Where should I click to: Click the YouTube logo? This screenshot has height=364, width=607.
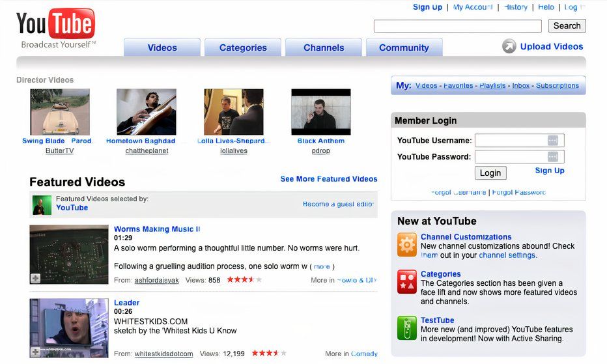tap(56, 28)
